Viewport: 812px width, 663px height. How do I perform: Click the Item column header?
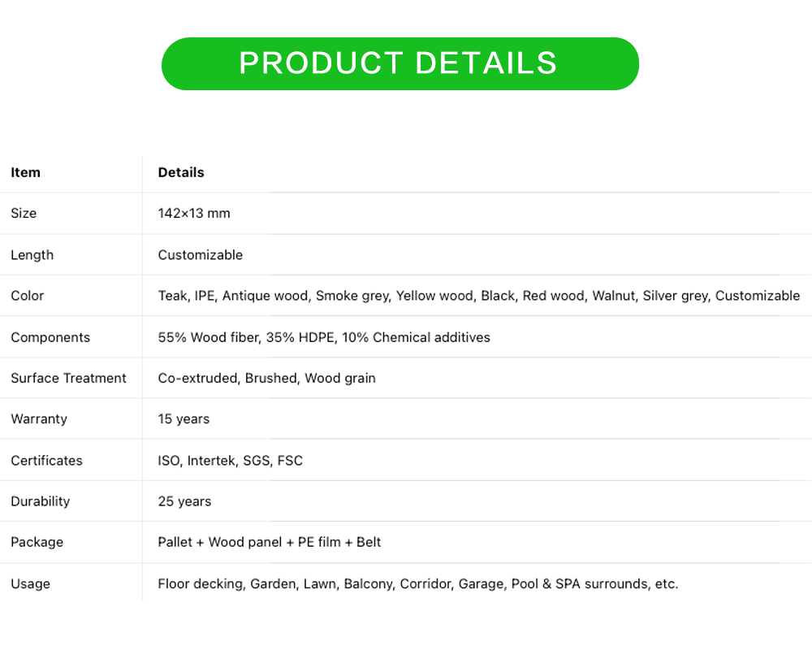point(25,172)
